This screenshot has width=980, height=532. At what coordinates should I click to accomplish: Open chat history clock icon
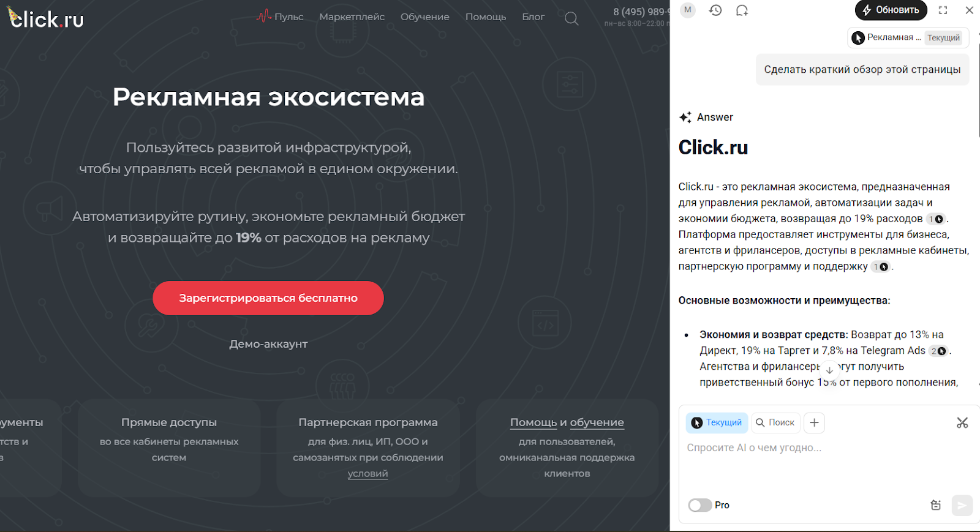pyautogui.click(x=715, y=10)
